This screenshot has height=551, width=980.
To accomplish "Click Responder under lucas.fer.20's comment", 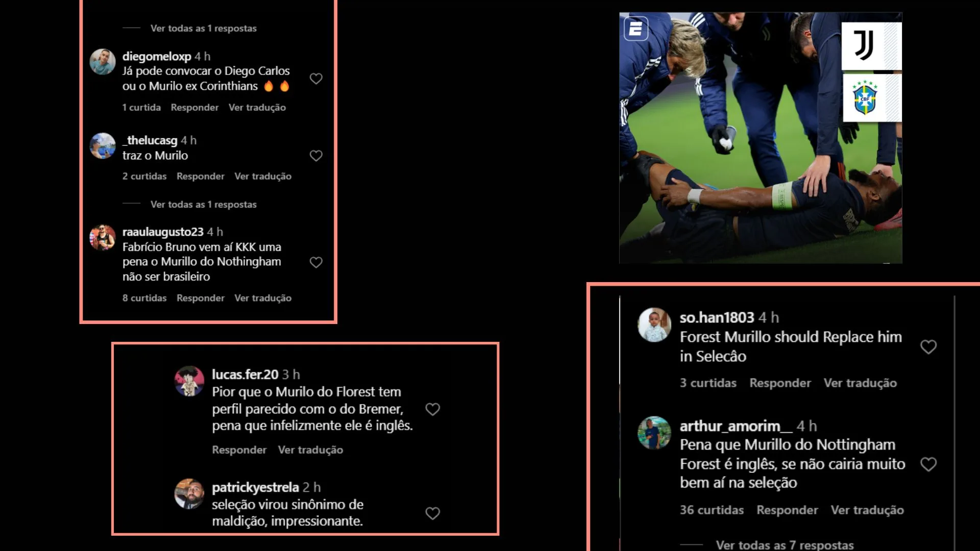I will 239,449.
